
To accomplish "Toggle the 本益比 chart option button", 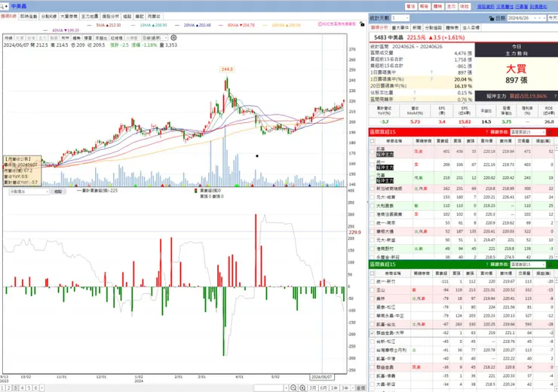I will tap(101, 38).
